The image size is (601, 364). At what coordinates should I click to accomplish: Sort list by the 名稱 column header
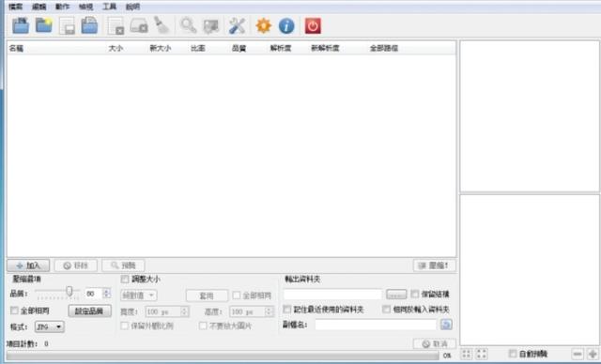(17, 48)
